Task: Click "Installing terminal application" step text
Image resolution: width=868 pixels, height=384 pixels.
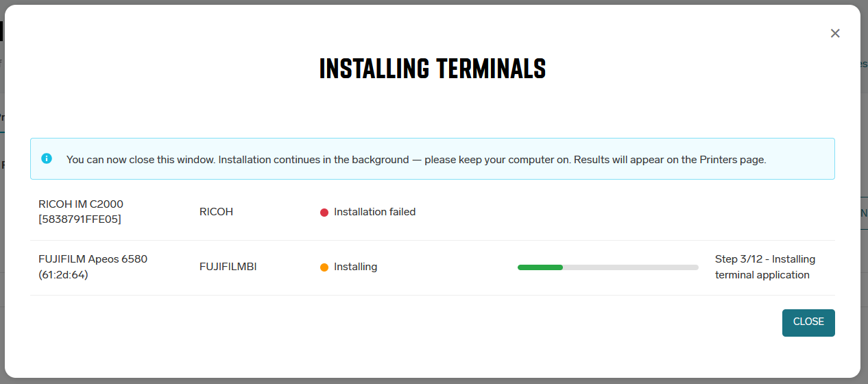Action: click(x=762, y=275)
